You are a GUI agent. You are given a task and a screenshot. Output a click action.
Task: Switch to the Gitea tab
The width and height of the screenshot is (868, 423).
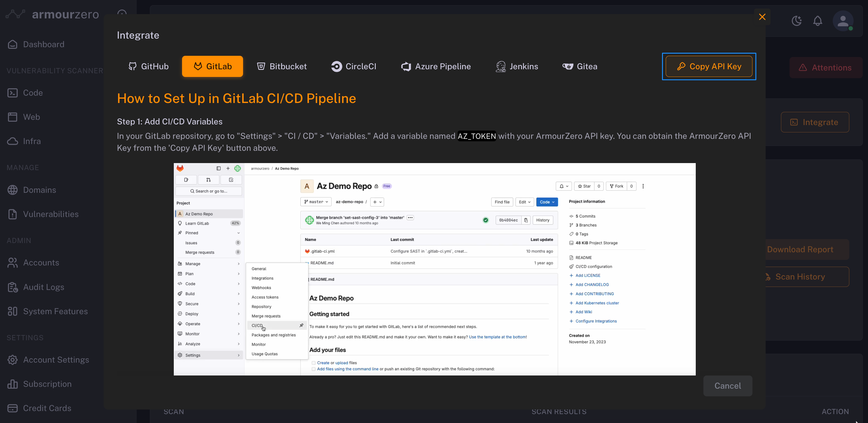580,67
